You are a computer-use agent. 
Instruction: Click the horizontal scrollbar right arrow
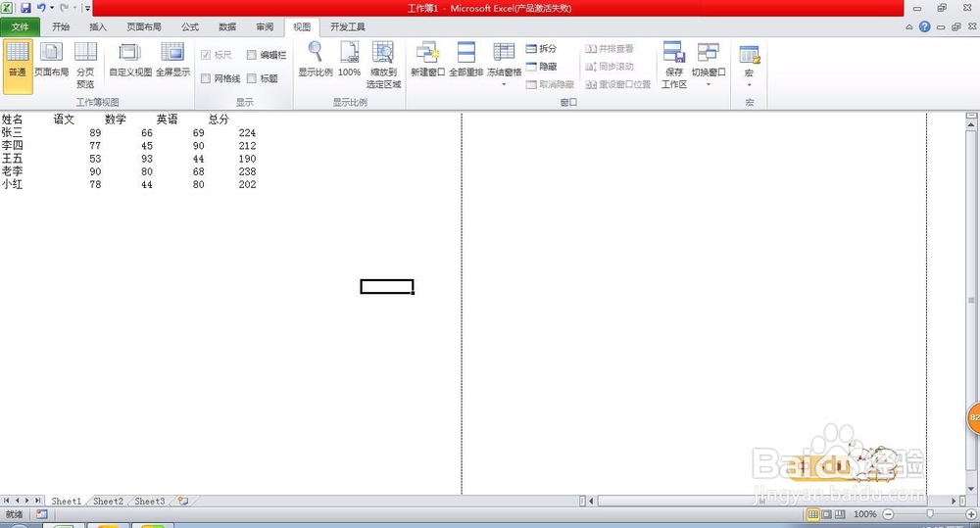(x=955, y=502)
